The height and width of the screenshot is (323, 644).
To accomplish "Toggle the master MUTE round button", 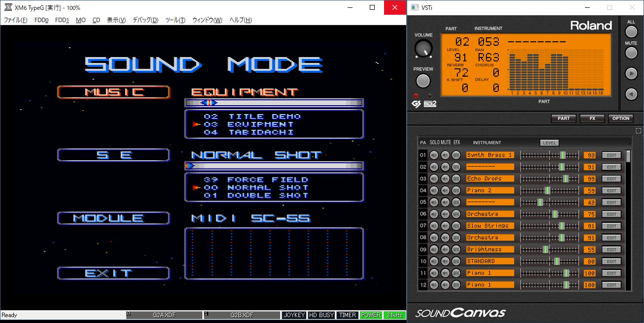I will pos(631,53).
